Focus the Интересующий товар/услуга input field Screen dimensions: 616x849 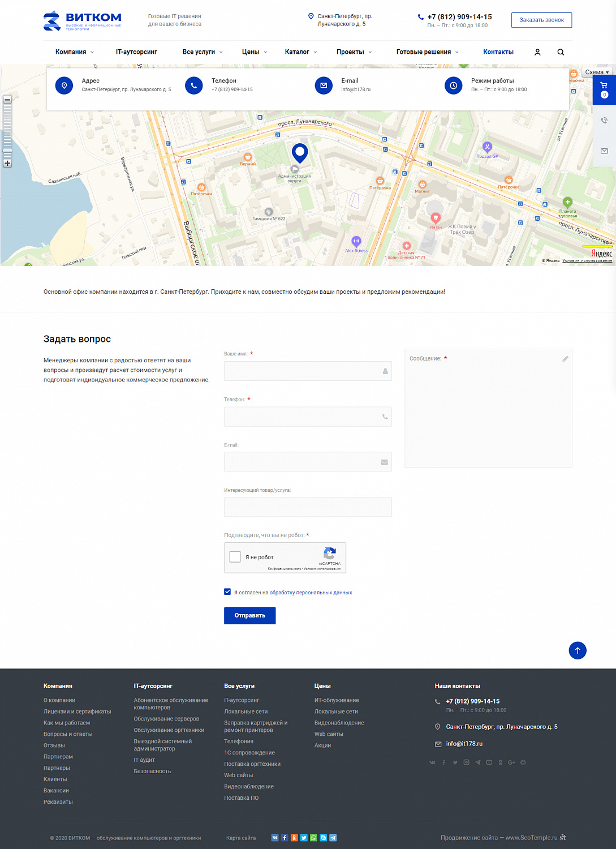coord(308,507)
